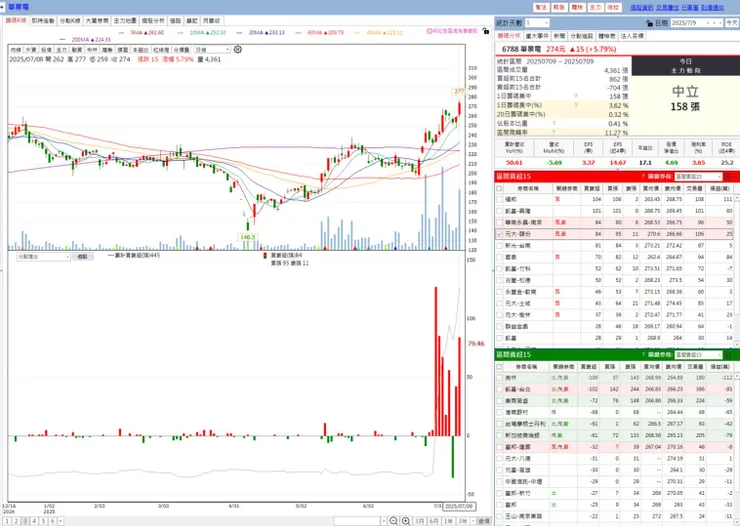740x526 pixels.
Task: Click the help icon beside 區間周轉率
Action: 554,133
